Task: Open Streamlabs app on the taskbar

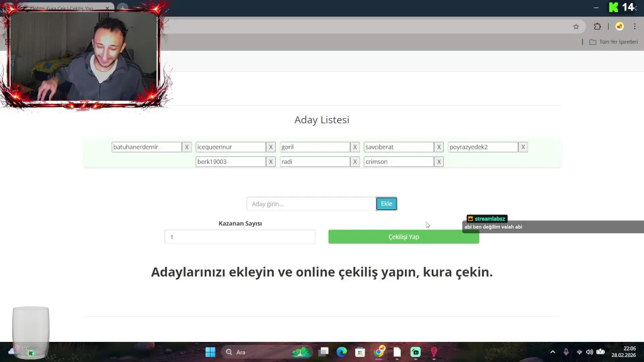Action: tap(416, 352)
